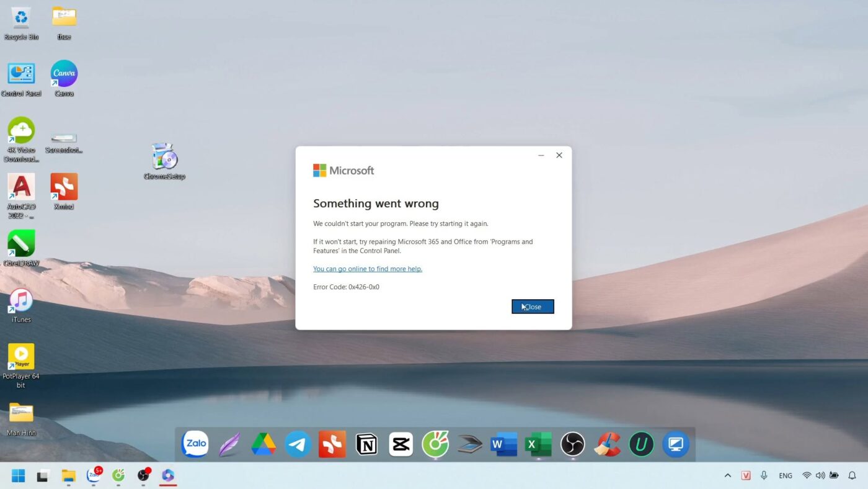The height and width of the screenshot is (489, 868).
Task: Select the CorelDRAW desktop shortcut
Action: click(21, 248)
